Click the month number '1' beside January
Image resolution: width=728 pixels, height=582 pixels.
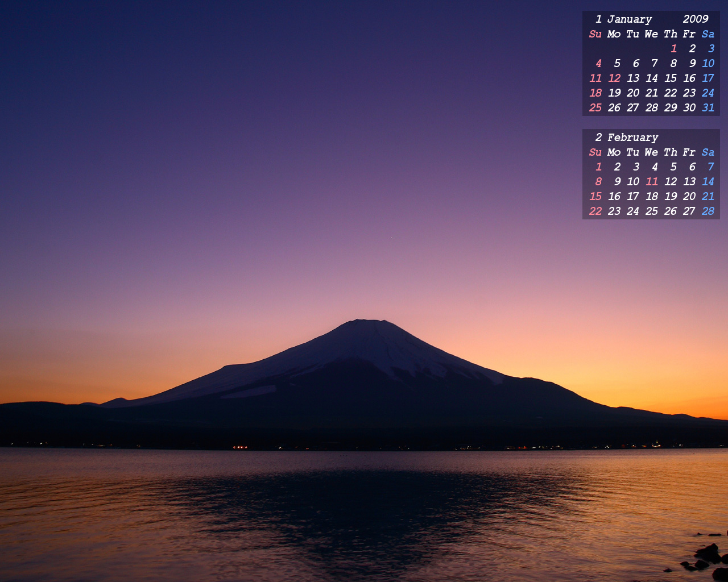coord(598,19)
